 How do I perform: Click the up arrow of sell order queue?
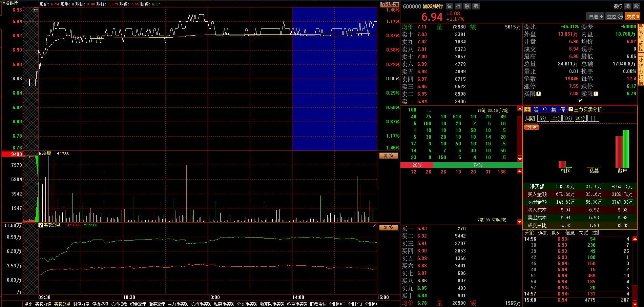(x=520, y=109)
